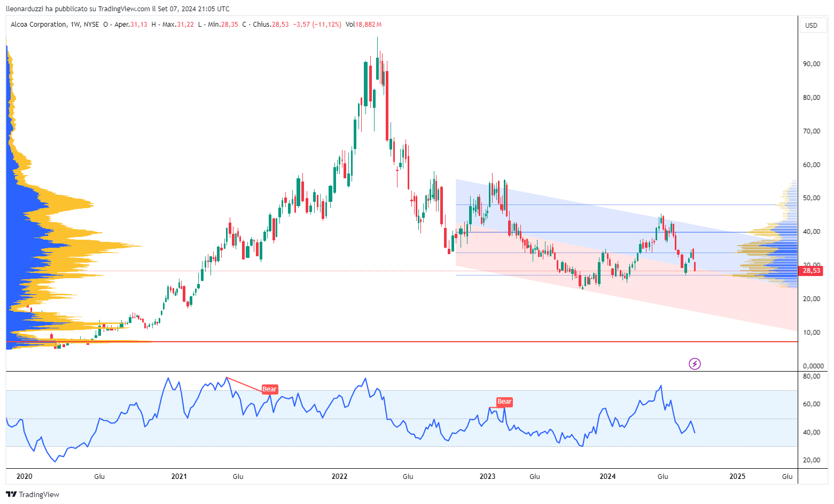The height and width of the screenshot is (504, 834).
Task: Click the 2022 label on the time axis
Action: [x=339, y=477]
